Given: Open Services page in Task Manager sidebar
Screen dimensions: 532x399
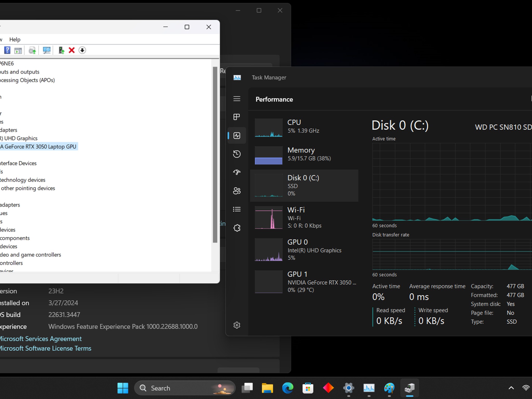Looking at the screenshot, I should pyautogui.click(x=237, y=228).
